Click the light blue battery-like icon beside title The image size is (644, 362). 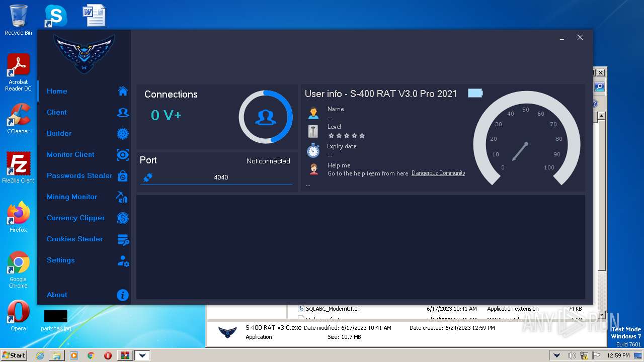[x=475, y=93]
